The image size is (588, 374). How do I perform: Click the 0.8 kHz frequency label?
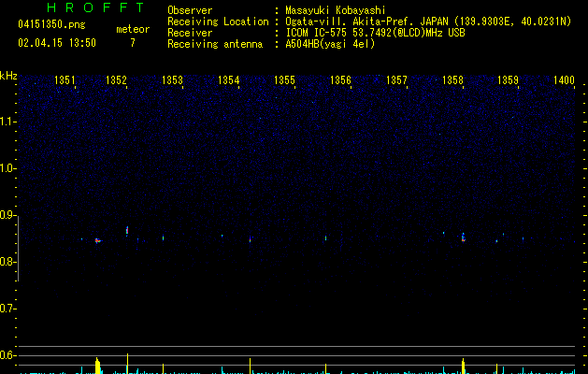point(7,262)
